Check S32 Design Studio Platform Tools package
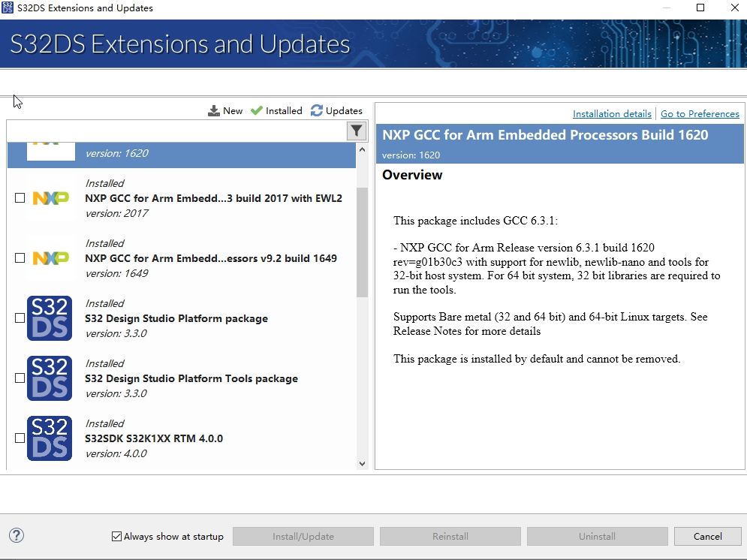This screenshot has height=560, width=747. click(20, 378)
